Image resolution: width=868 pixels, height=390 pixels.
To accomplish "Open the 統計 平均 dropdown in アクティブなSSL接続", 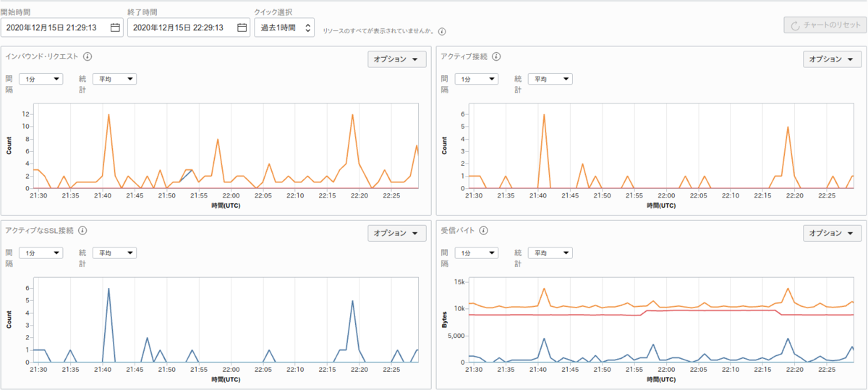I will 114,253.
